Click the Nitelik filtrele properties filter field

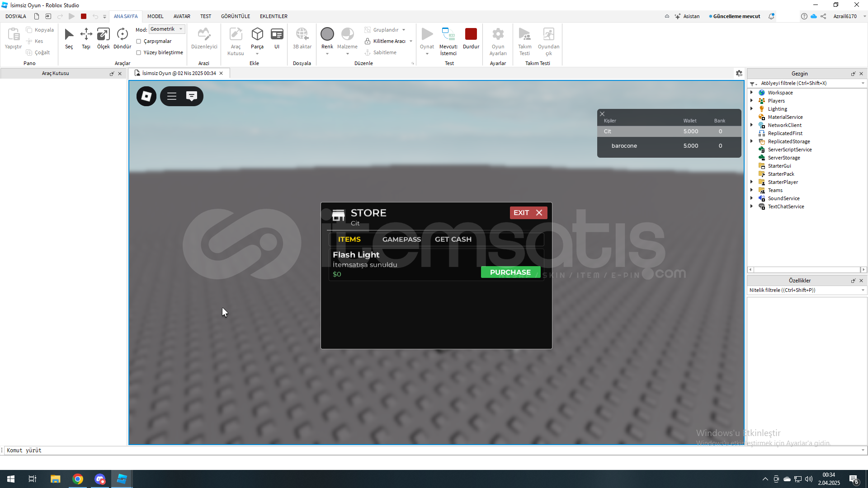(807, 290)
